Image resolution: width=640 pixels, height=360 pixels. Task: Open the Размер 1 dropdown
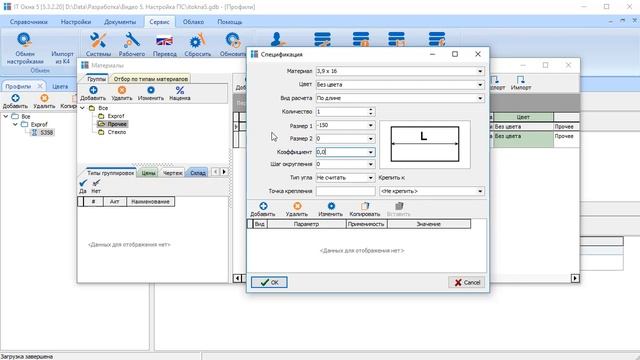371,125
